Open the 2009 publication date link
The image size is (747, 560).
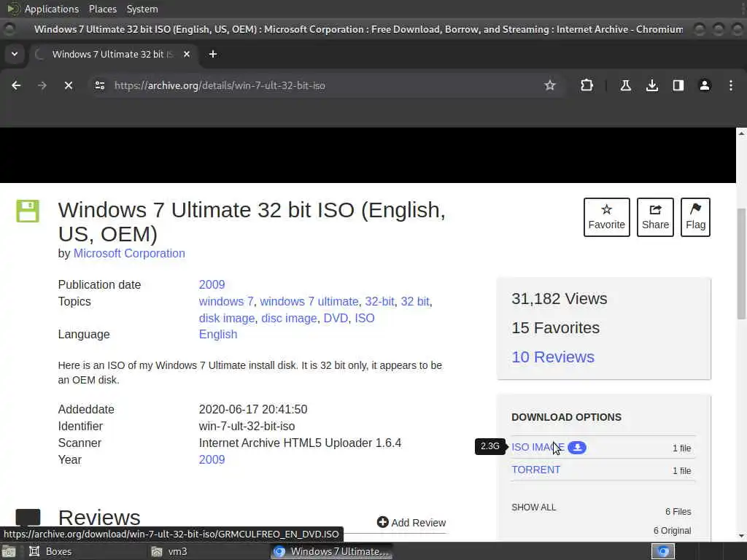point(212,285)
